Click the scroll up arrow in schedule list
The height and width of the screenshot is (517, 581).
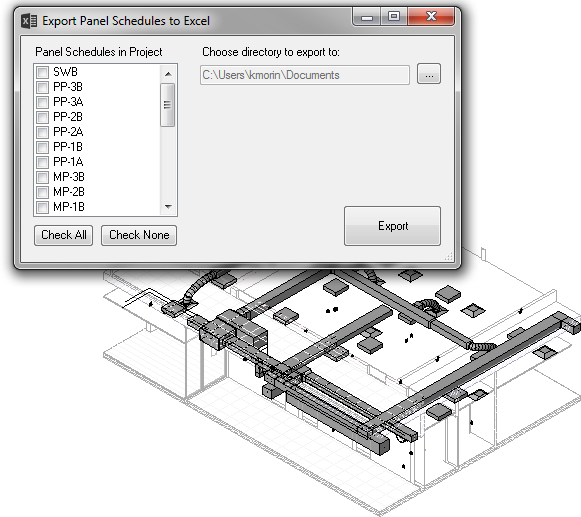168,74
